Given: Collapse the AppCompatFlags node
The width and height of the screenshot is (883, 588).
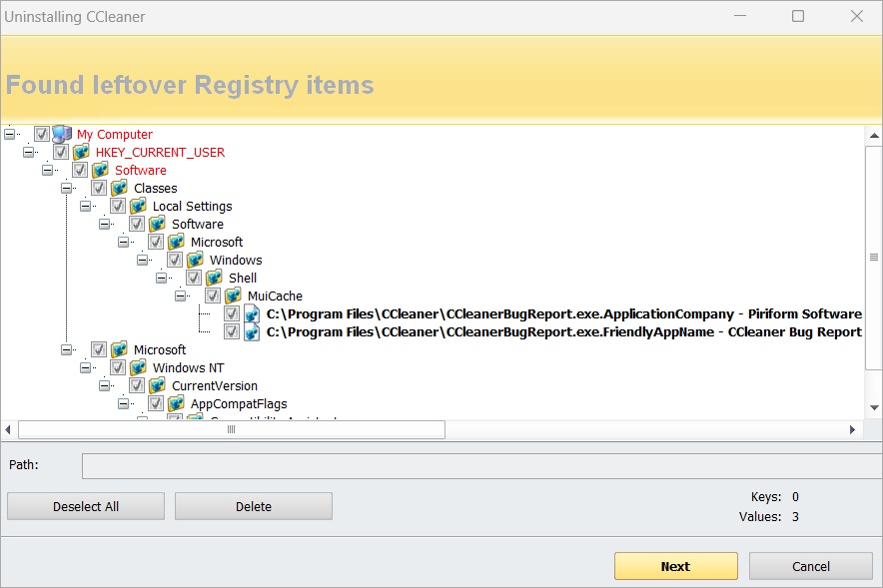Looking at the screenshot, I should (x=123, y=404).
